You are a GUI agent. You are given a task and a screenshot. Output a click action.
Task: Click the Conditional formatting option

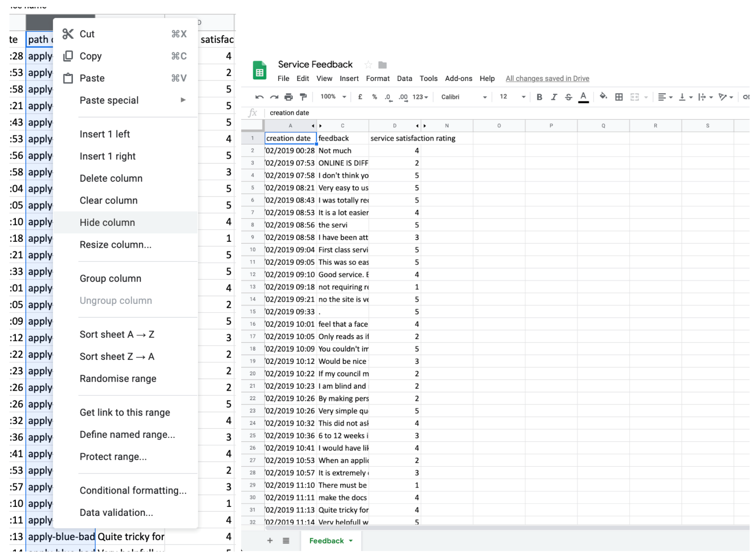click(133, 490)
